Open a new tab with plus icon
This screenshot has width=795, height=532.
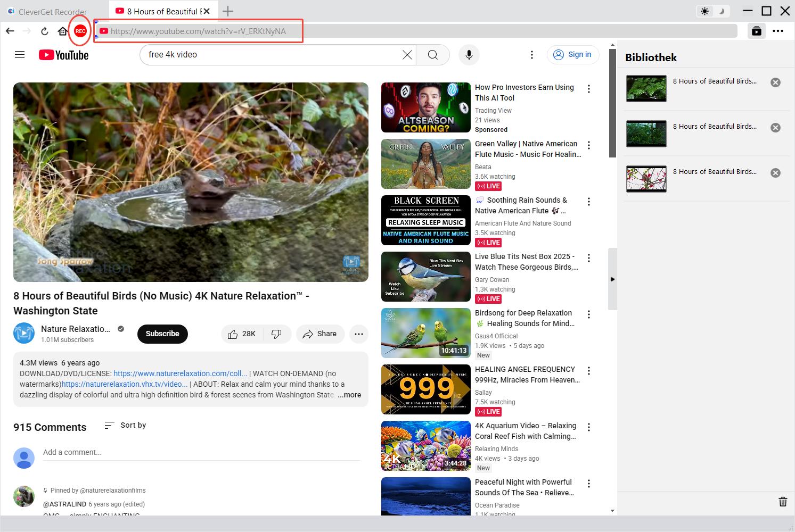click(228, 11)
